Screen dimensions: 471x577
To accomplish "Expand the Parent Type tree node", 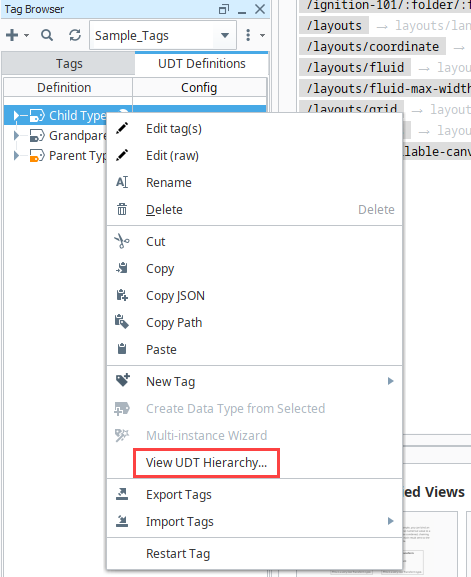I will (16, 155).
